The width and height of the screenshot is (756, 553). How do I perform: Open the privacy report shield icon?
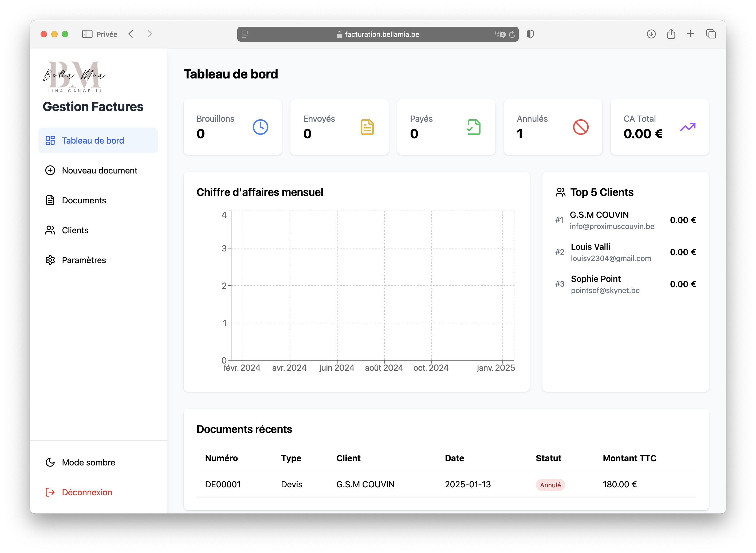530,34
